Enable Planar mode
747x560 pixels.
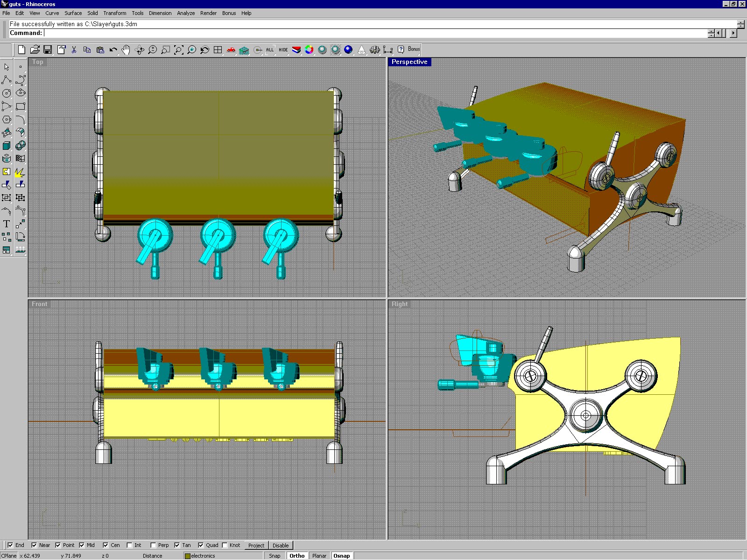pyautogui.click(x=319, y=555)
